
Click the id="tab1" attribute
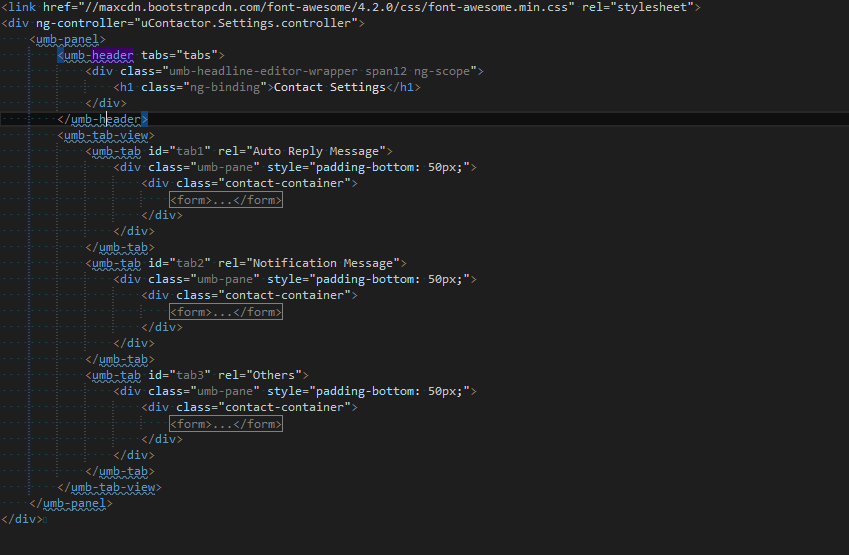pos(179,151)
